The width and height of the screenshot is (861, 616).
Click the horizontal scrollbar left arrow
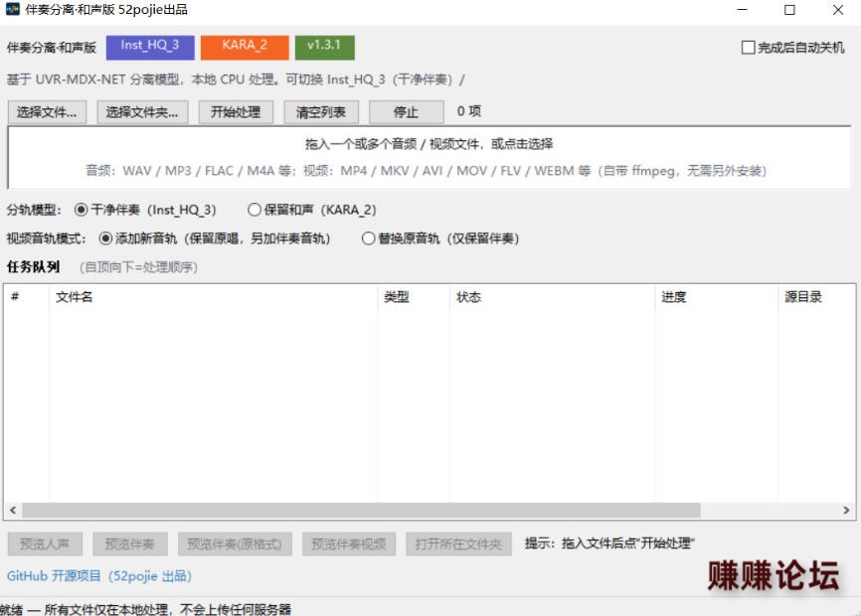coord(13,510)
